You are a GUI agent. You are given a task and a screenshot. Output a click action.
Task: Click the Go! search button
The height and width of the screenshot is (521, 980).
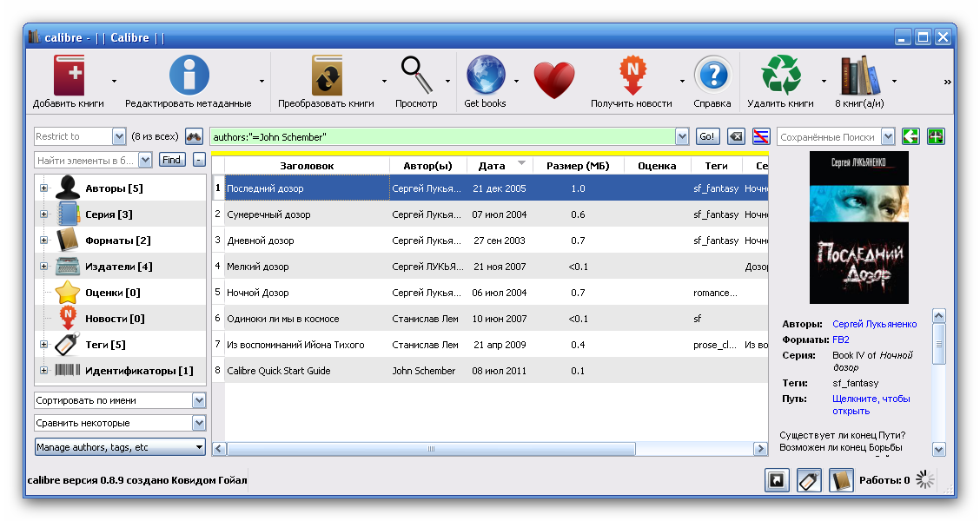707,136
